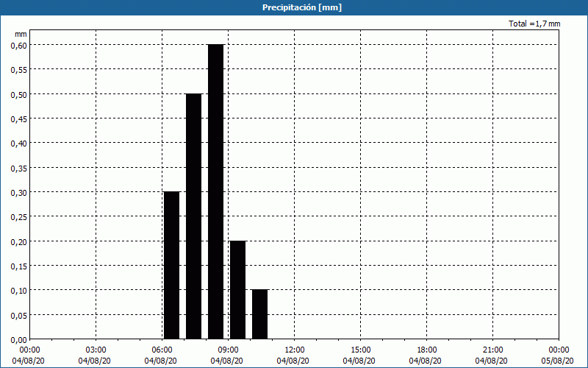588x368 pixels.
Task: Click the 0,20 mm bar after 09:00
Action: (x=237, y=290)
